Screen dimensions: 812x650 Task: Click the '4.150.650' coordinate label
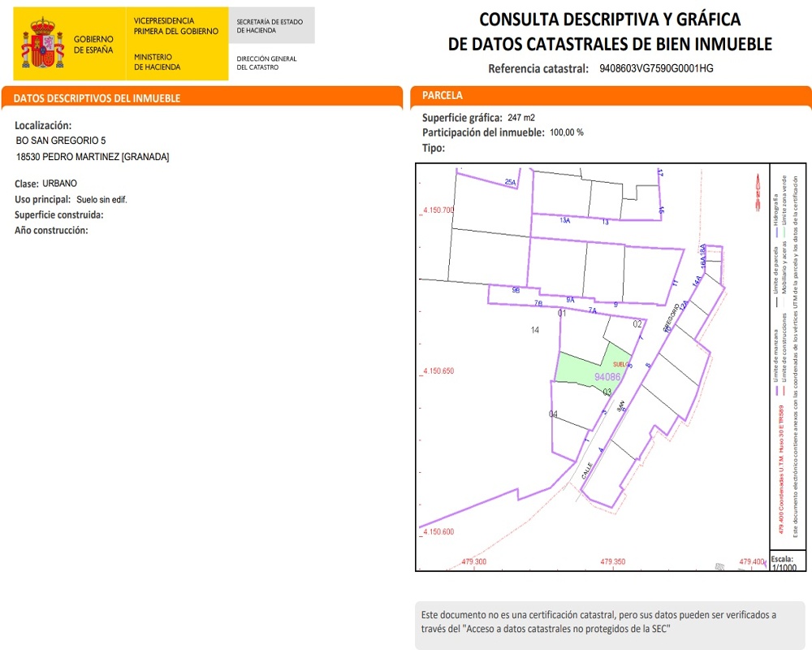tap(438, 370)
